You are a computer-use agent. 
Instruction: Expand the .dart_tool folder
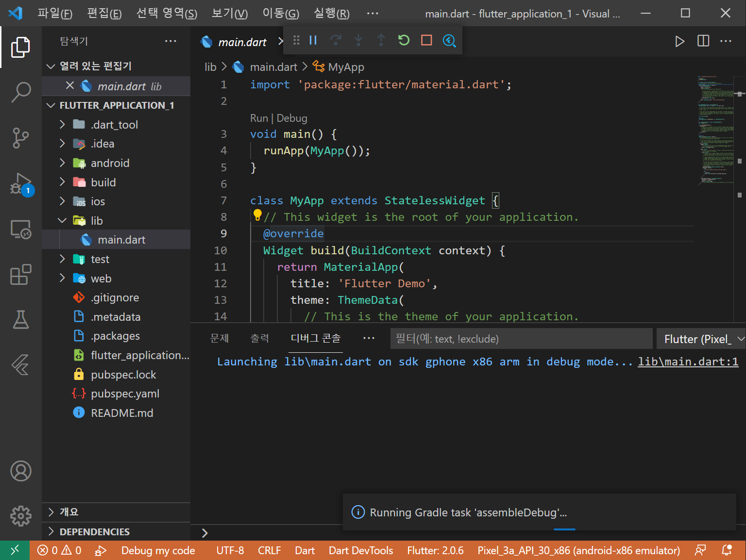coord(62,125)
